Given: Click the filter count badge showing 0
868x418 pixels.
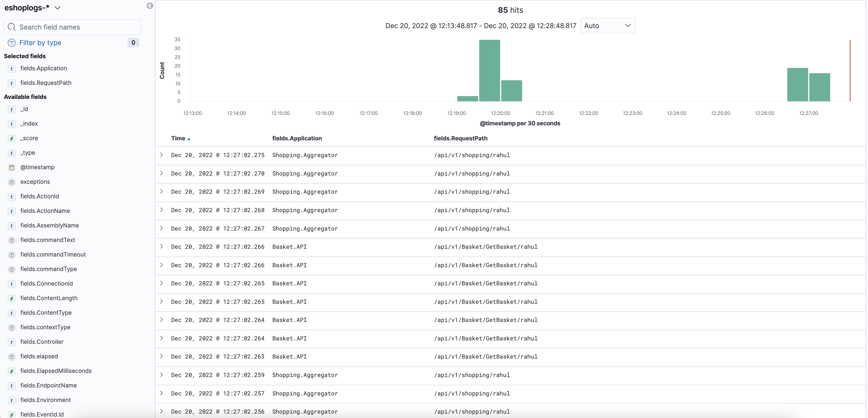Looking at the screenshot, I should point(133,43).
